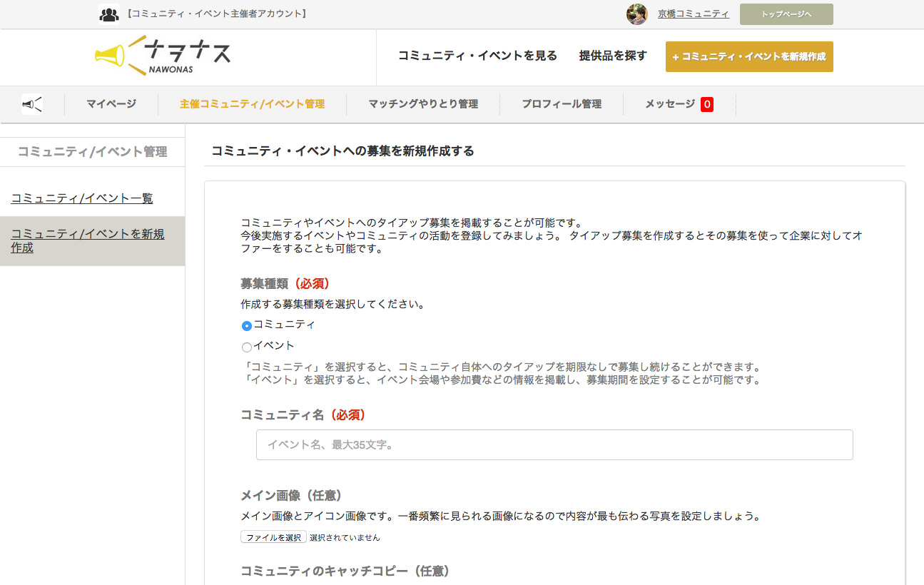Click the group people icon in top bar

pyautogui.click(x=108, y=14)
